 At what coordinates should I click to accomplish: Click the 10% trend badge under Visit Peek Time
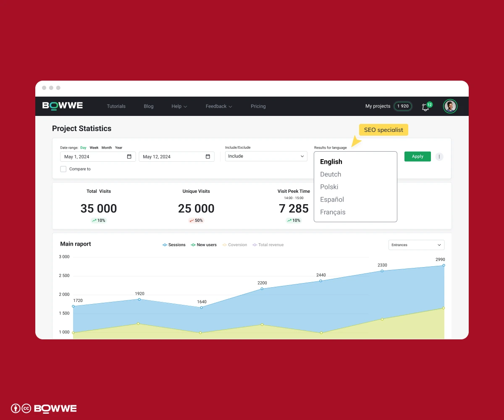294,220
